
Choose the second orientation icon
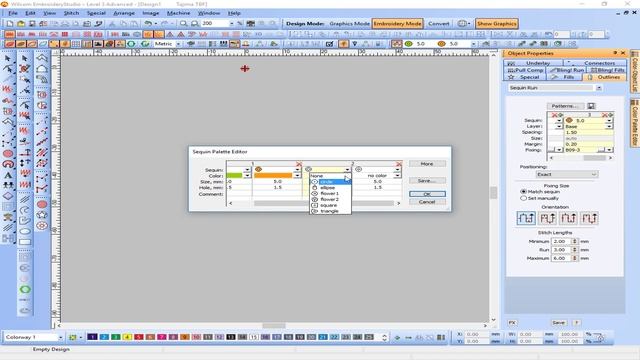(547, 218)
